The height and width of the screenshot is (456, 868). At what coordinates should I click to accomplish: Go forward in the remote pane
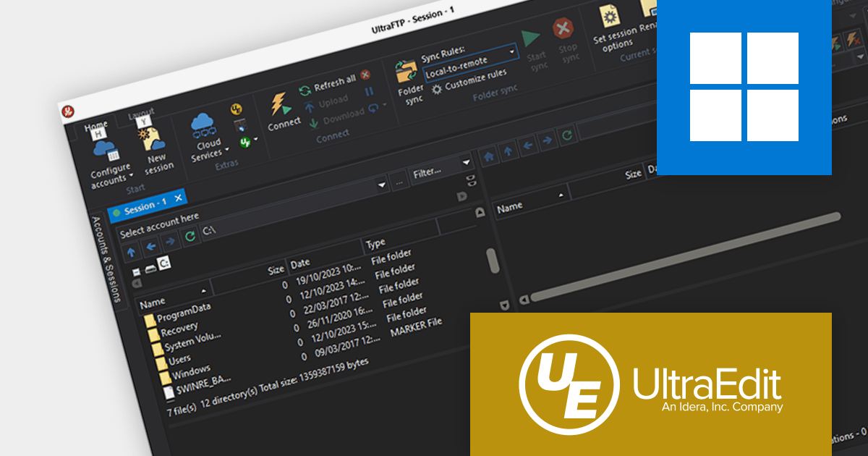548,139
